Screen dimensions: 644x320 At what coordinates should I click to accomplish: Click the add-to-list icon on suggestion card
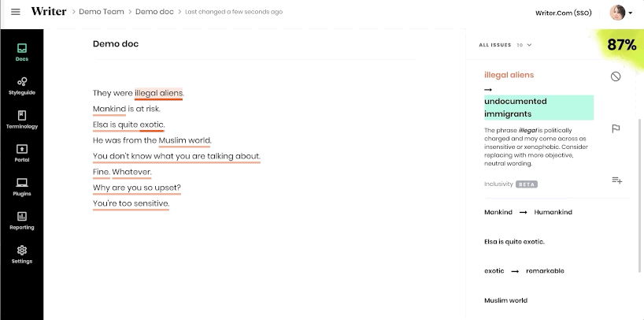click(616, 180)
